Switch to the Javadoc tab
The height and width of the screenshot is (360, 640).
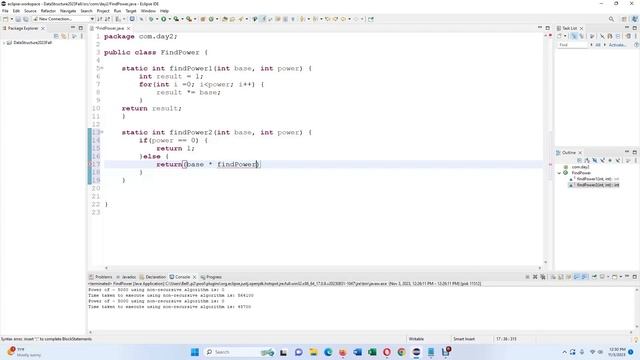(x=126, y=277)
